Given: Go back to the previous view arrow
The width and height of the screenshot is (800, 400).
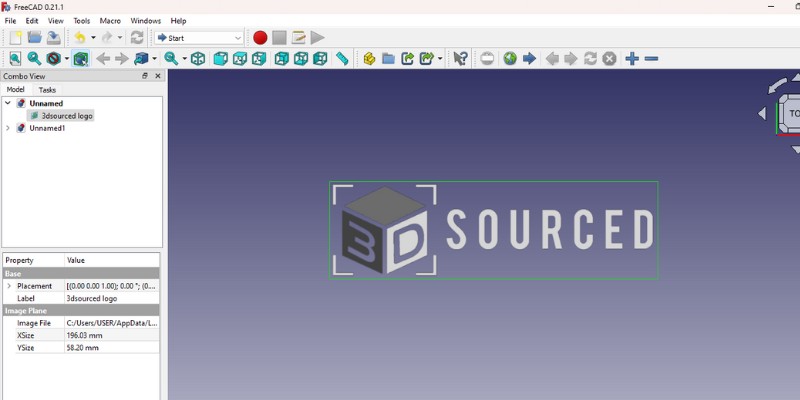Looking at the screenshot, I should [103, 59].
